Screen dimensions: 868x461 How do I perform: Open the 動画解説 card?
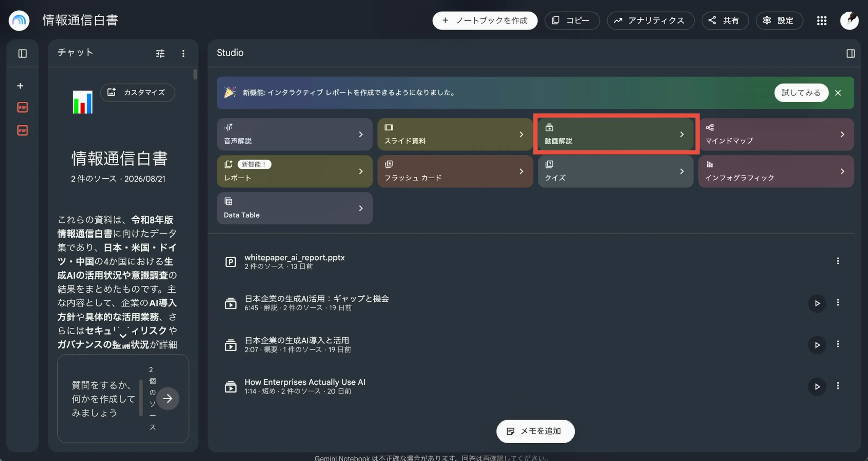615,134
